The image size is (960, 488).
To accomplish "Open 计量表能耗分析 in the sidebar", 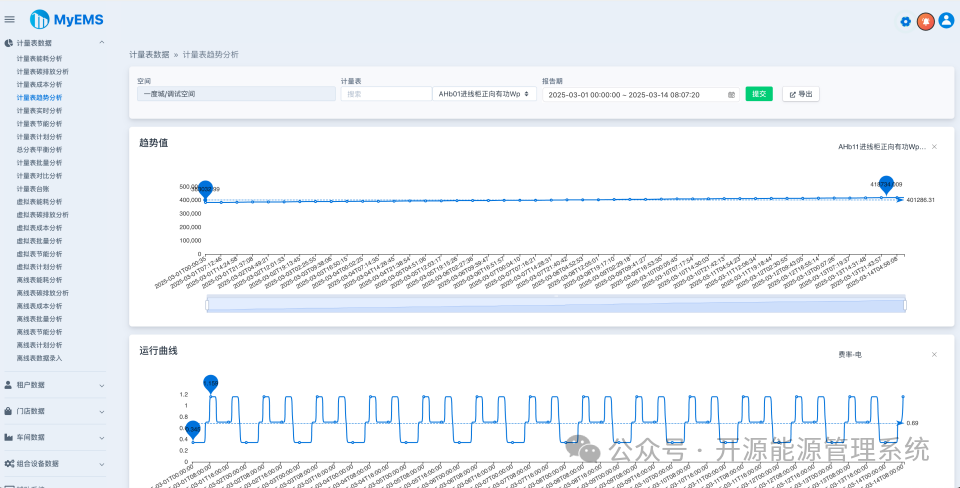I will [x=39, y=59].
